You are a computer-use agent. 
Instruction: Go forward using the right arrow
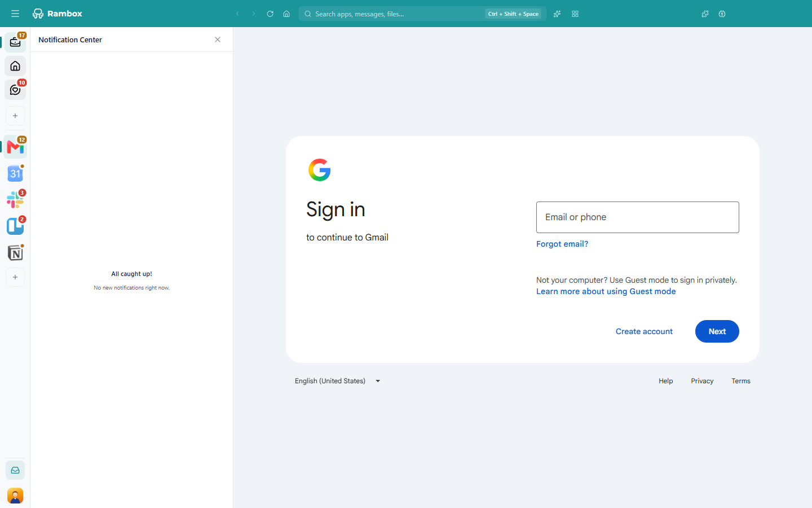254,14
